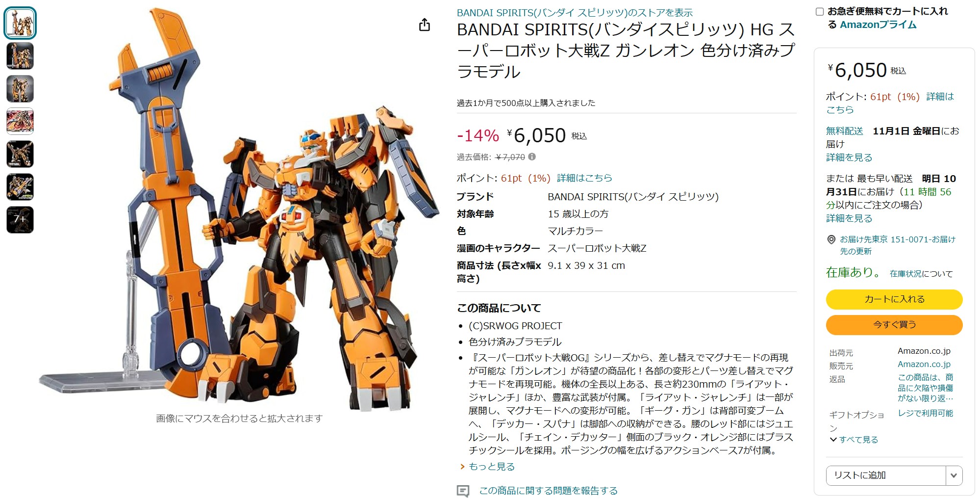Click the share icon above product image

[425, 25]
